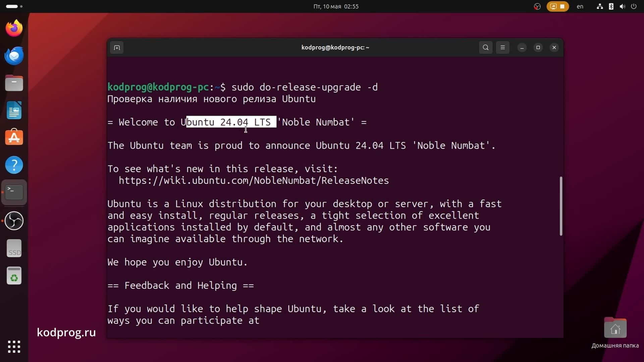Open a new terminal tab
Screen dimensions: 644x362
click(x=117, y=48)
